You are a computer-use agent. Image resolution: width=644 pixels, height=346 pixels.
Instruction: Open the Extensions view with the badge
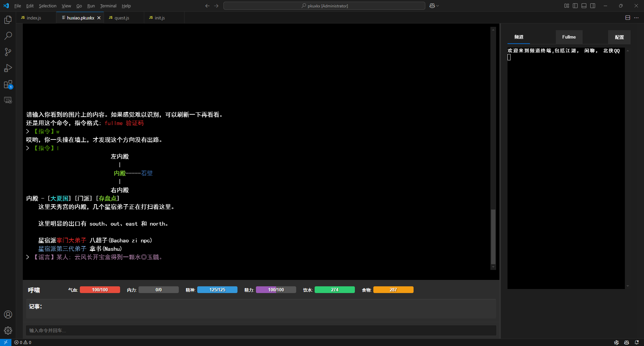(8, 84)
